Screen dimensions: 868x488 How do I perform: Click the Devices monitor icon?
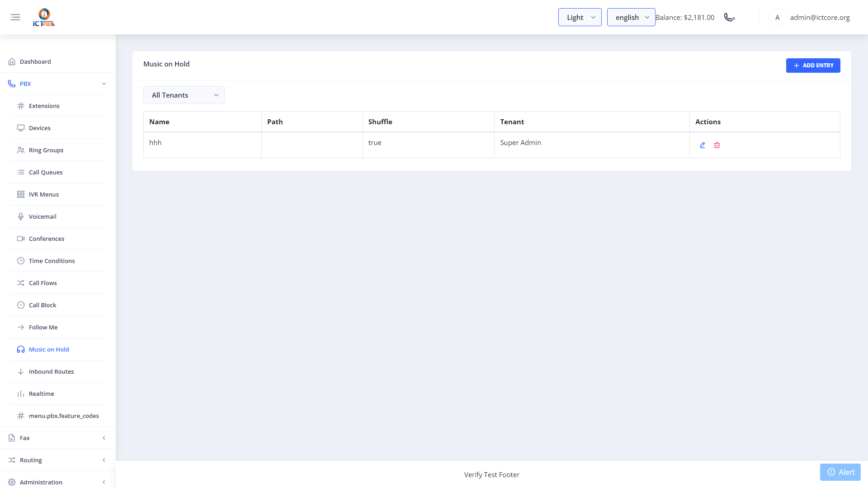[x=21, y=128]
